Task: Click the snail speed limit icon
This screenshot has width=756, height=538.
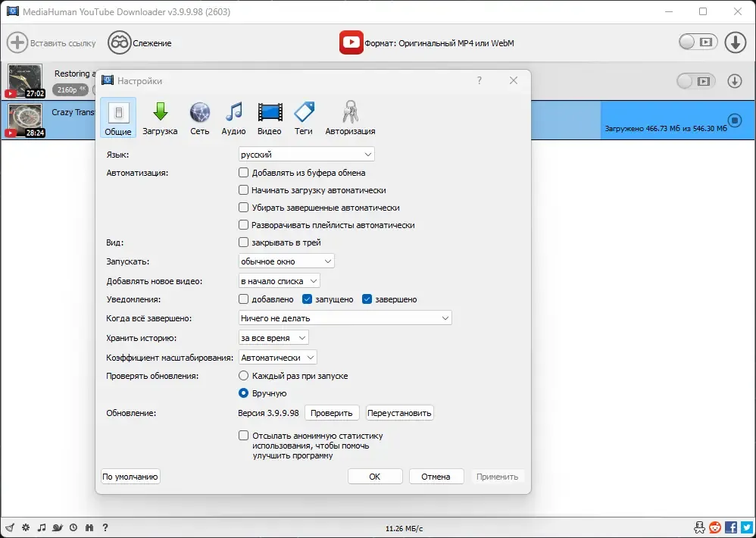Action: click(58, 527)
